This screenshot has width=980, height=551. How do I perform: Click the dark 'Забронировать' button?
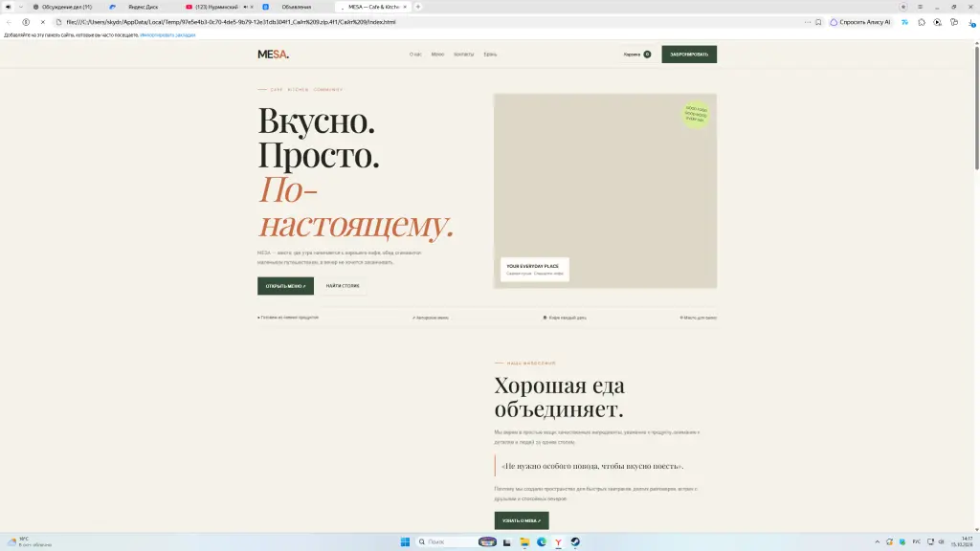point(689,55)
